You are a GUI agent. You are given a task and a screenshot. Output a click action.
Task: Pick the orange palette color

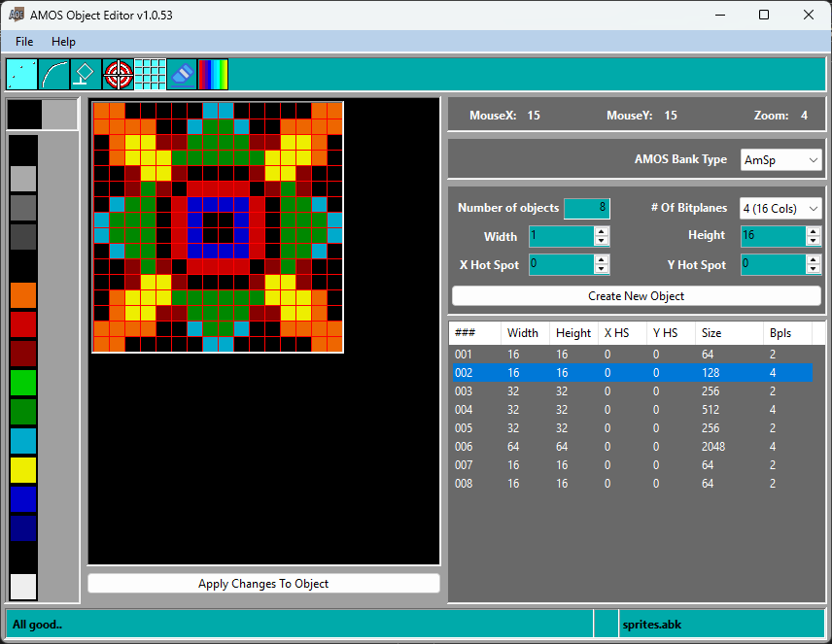[x=23, y=295]
